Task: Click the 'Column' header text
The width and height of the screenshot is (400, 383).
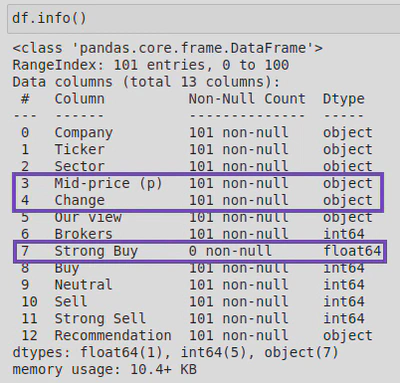Action: coord(80,99)
